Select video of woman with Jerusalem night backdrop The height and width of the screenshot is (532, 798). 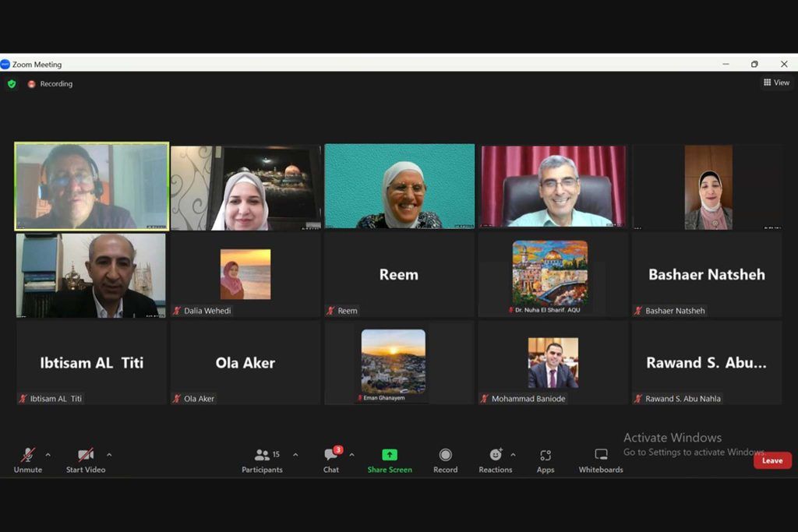pos(245,188)
